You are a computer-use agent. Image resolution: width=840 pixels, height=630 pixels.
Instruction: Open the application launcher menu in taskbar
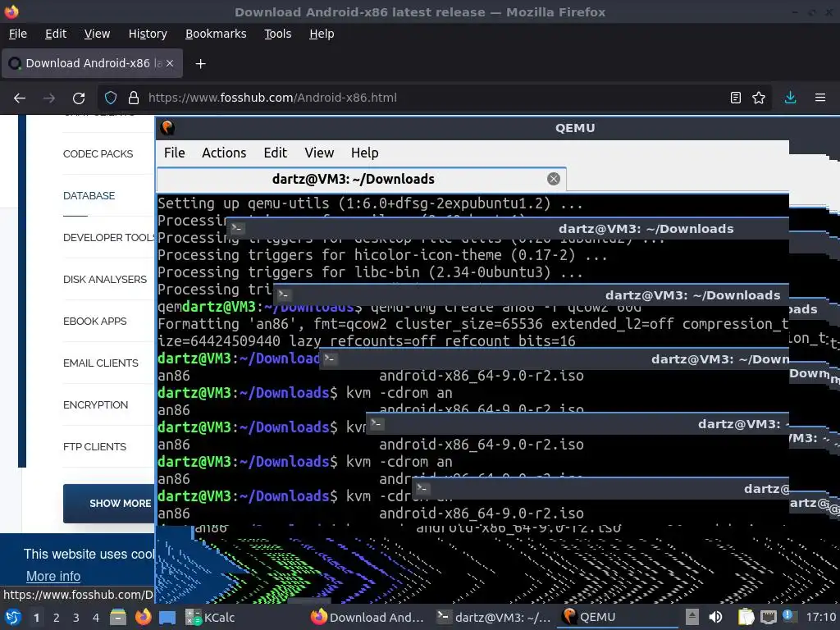(x=13, y=617)
